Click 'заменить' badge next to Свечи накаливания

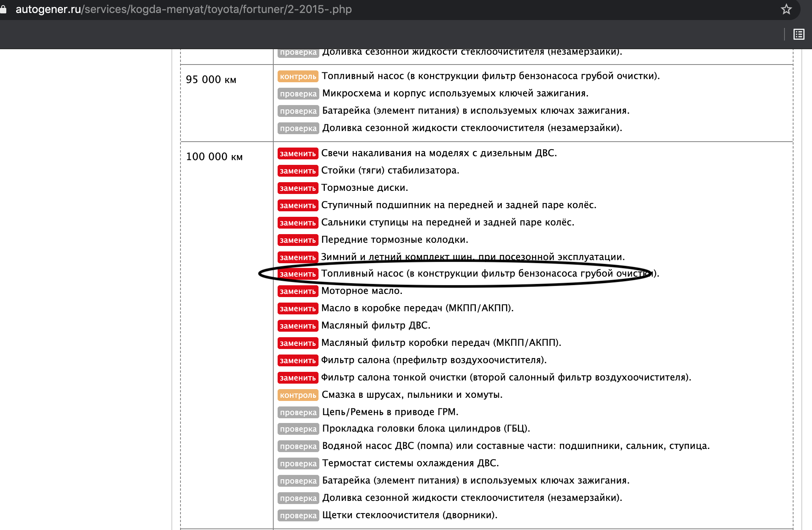pyautogui.click(x=298, y=153)
